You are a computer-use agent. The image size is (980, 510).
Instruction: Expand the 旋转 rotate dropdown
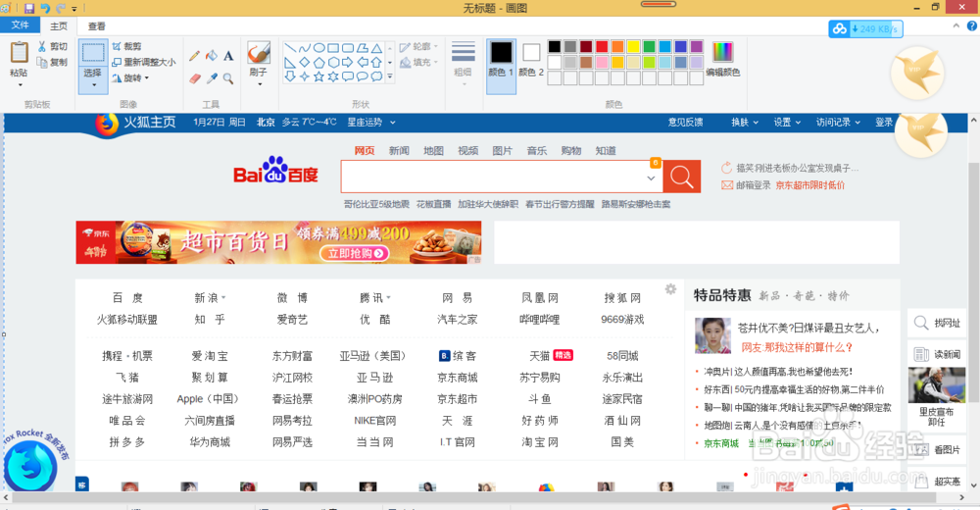(x=131, y=77)
